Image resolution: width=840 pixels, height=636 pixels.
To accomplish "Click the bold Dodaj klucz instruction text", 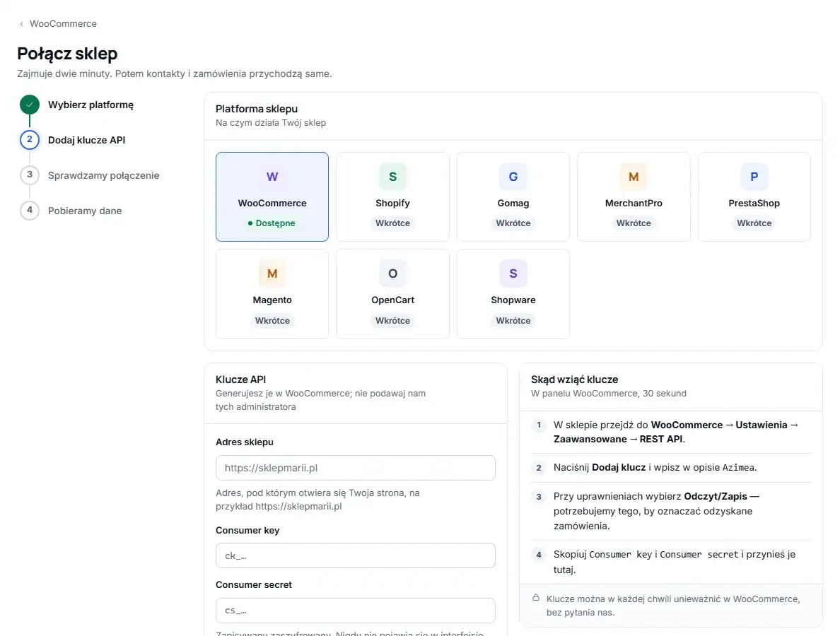I will tap(619, 467).
